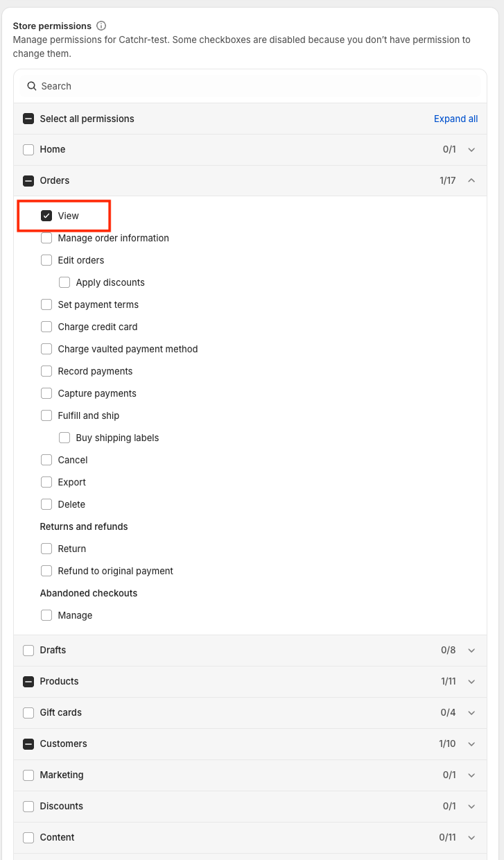Click the Discounts section row label
The height and width of the screenshot is (860, 504).
[61, 806]
